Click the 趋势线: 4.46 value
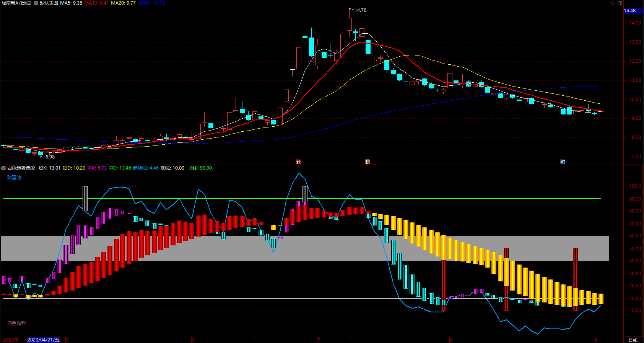 tap(146, 168)
